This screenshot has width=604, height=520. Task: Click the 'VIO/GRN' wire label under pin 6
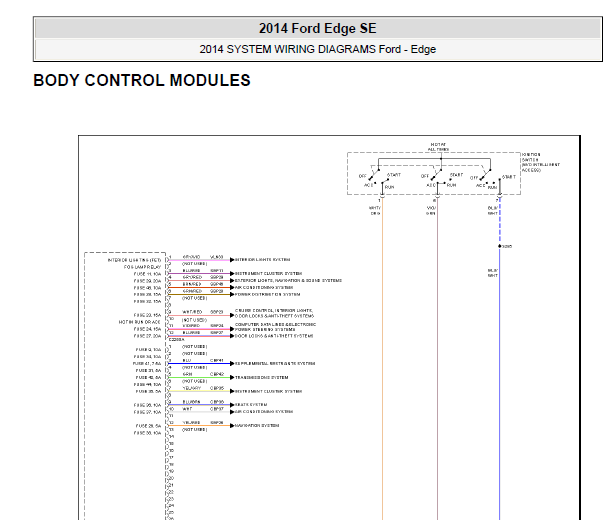tap(431, 210)
